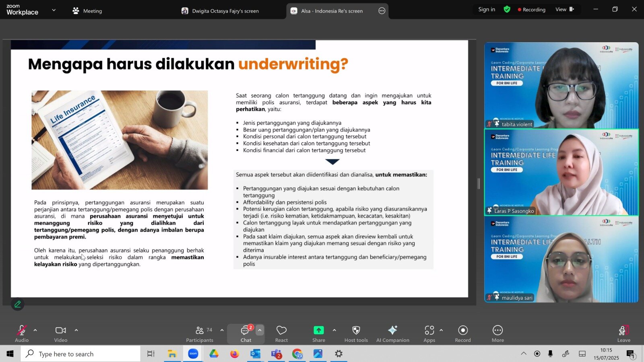Click the Zoom taskbar icon
The width and height of the screenshot is (644, 362).
(193, 354)
